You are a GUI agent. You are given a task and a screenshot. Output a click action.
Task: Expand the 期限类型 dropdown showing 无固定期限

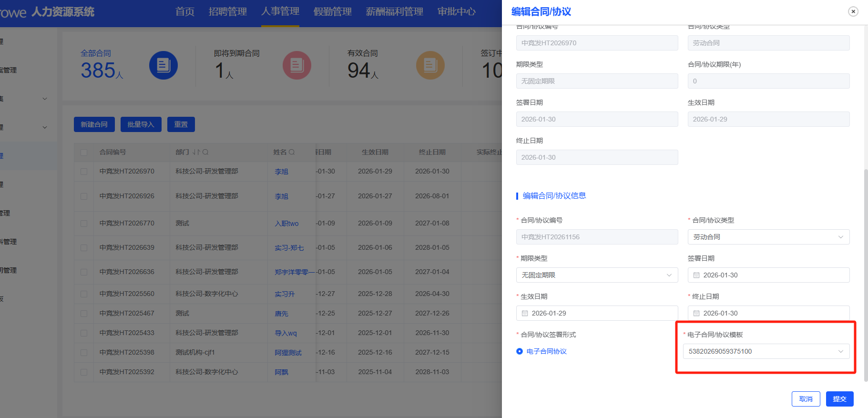pos(596,275)
